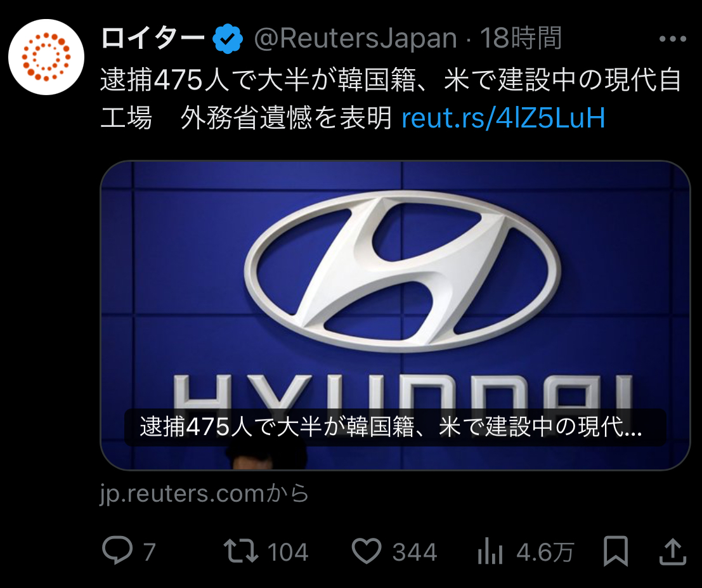
Task: Click the jp.reuters.comから source label
Action: point(205,493)
